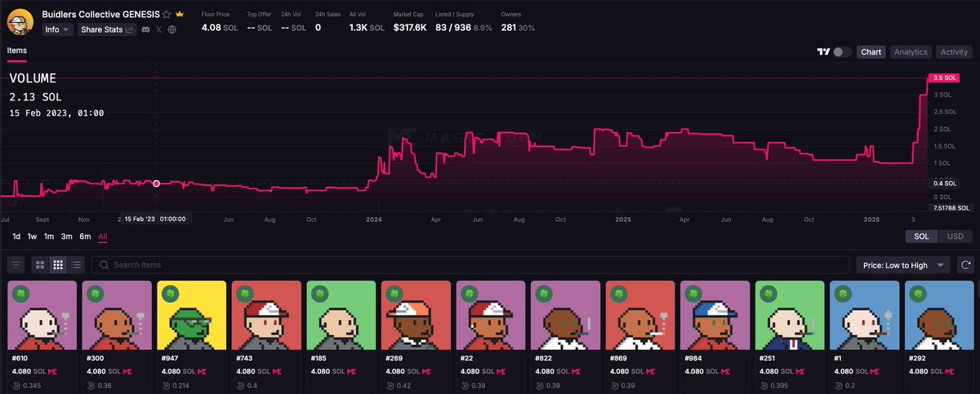This screenshot has width=980, height=394.
Task: Click the clover badge on NFT #743
Action: [245, 293]
